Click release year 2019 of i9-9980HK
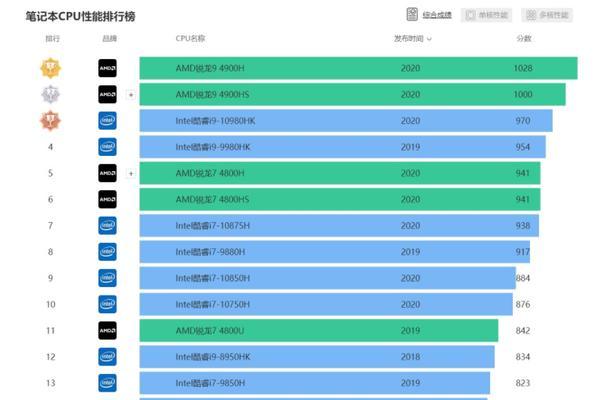Screen dimensions: 604x400 point(410,147)
